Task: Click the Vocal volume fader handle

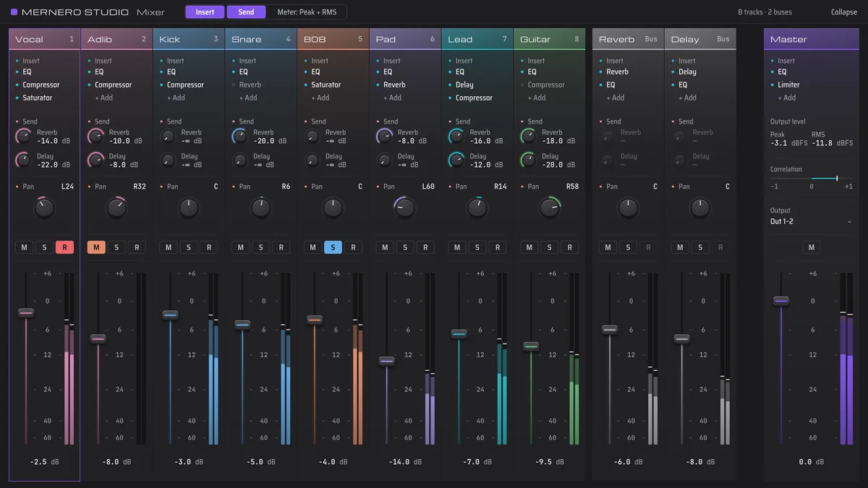Action: click(26, 312)
